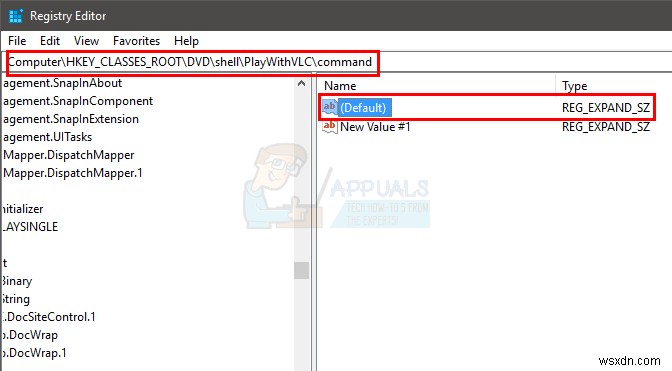Open the Help menu
The width and height of the screenshot is (672, 371).
(x=186, y=41)
